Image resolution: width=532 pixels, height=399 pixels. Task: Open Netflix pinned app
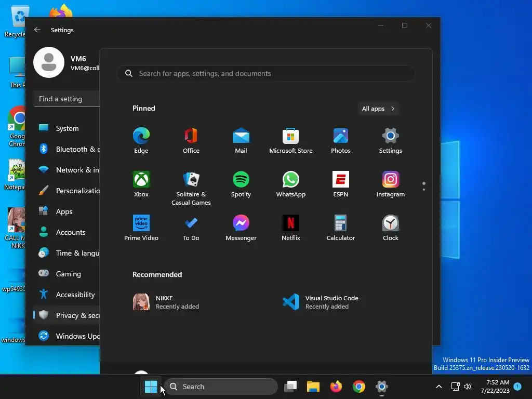(x=291, y=228)
